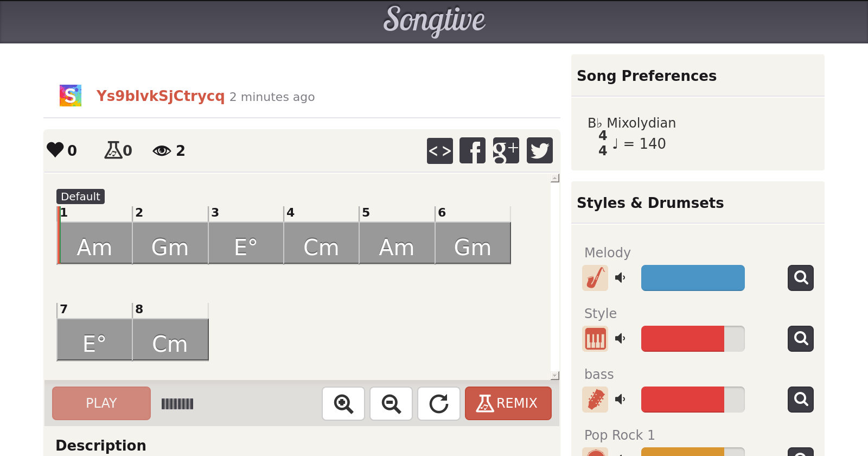Open bass instrument search
Image resolution: width=868 pixels, height=456 pixels.
(x=800, y=400)
